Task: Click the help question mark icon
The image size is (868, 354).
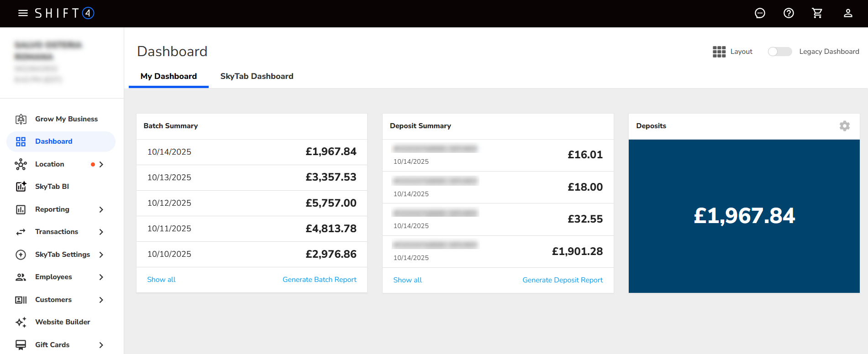Action: tap(789, 13)
